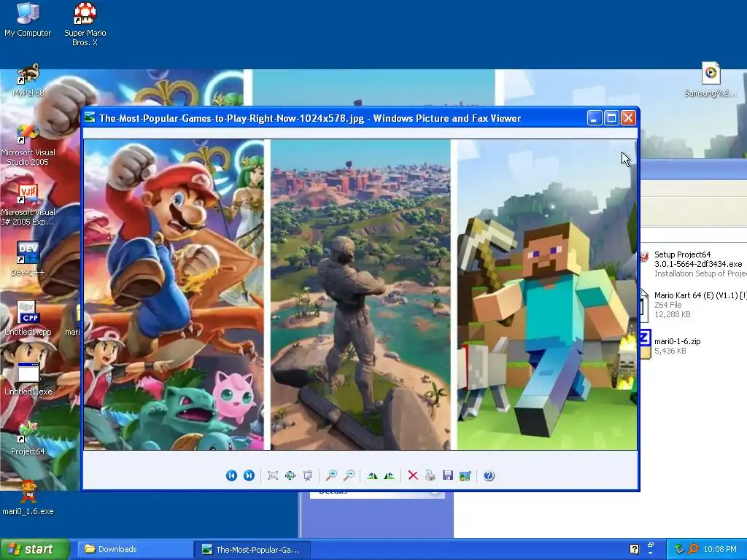
Task: Start the slide show
Action: [x=308, y=475]
